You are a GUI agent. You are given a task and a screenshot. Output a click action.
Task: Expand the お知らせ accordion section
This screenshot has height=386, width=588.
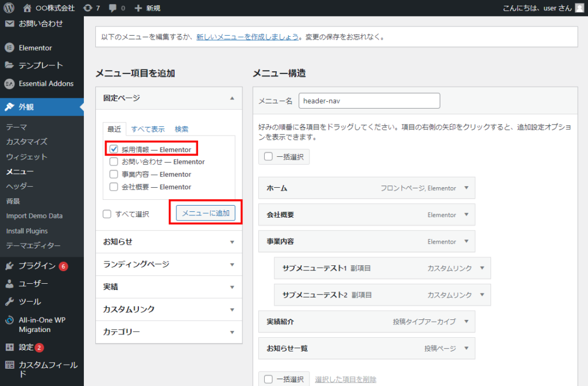(x=231, y=242)
